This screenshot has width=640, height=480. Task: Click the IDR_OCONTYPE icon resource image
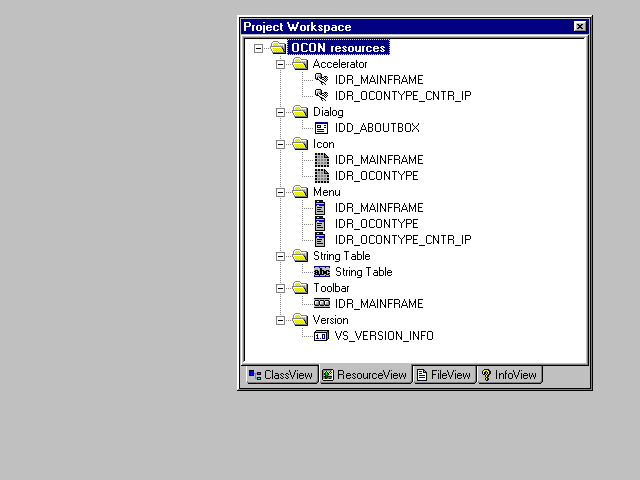(321, 176)
